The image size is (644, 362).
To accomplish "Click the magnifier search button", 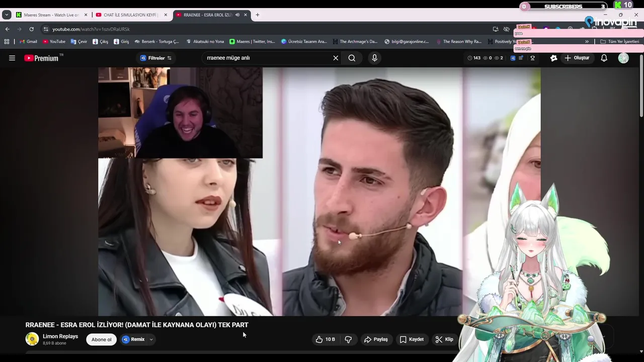I will (352, 58).
